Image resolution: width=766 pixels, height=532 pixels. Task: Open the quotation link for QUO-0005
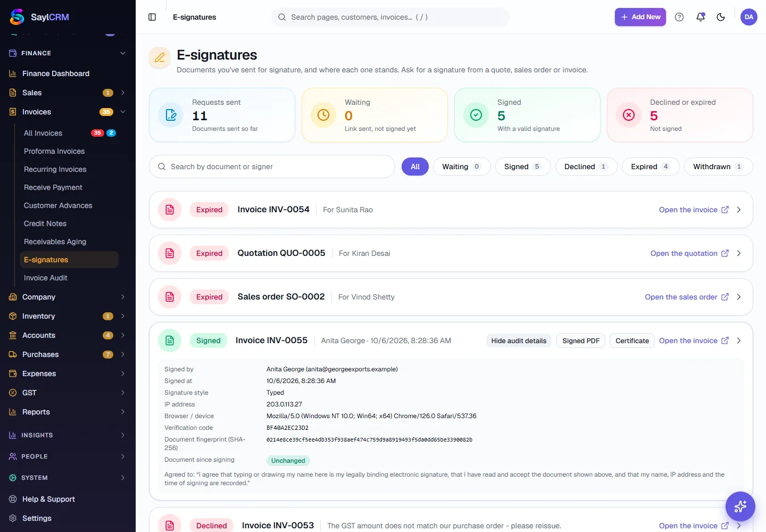coord(689,253)
